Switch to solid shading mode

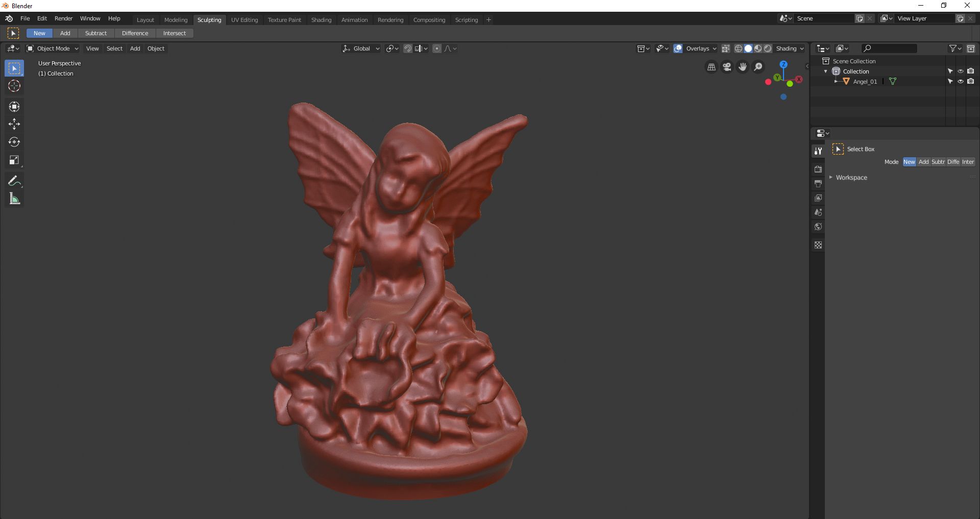[748, 48]
